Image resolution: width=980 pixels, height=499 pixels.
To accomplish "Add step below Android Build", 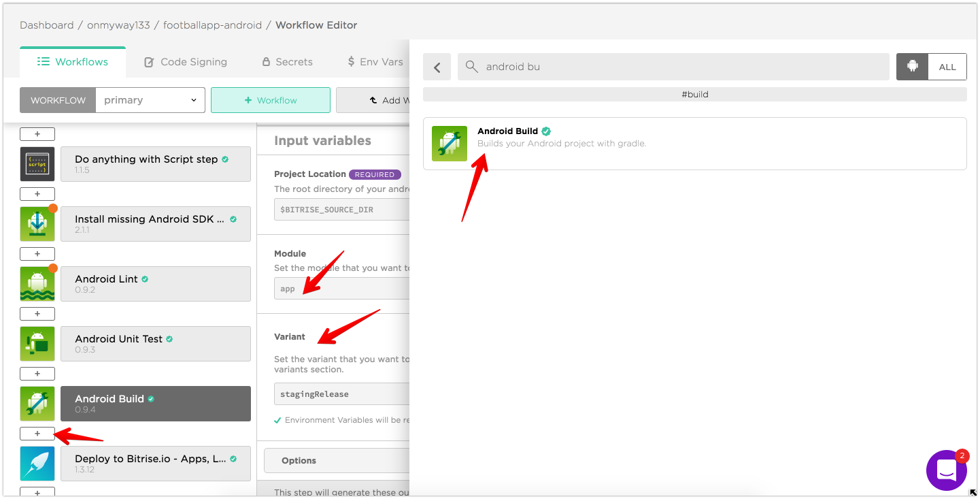I will [x=37, y=434].
